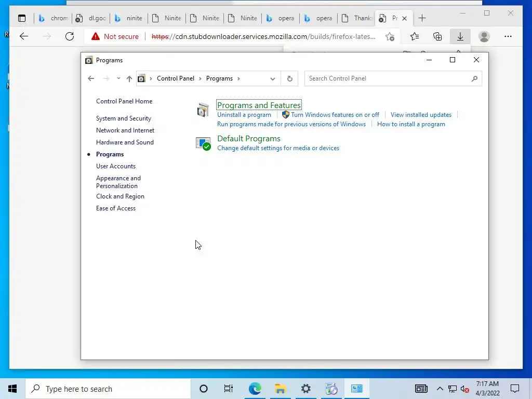This screenshot has width=532, height=399.
Task: Go back in Control Panel window
Action: point(90,78)
